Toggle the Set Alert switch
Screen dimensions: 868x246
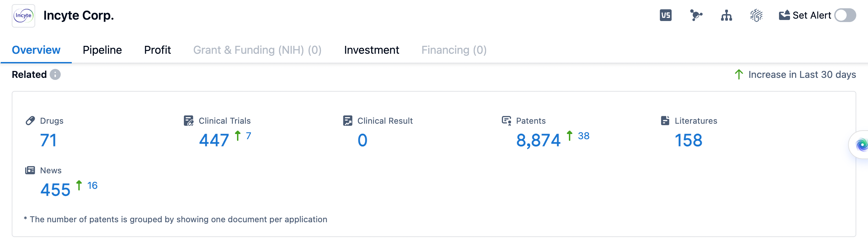[845, 15]
